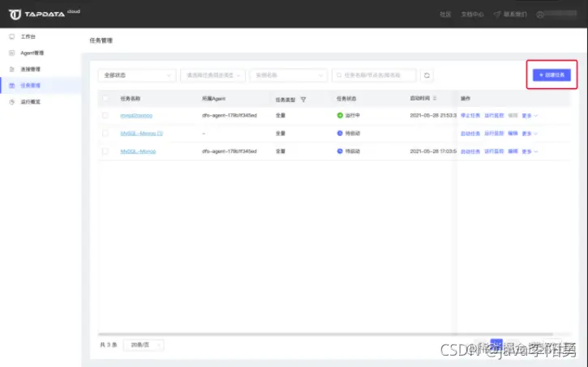Click the refresh icon beside search field
The image size is (588, 367).
(427, 75)
